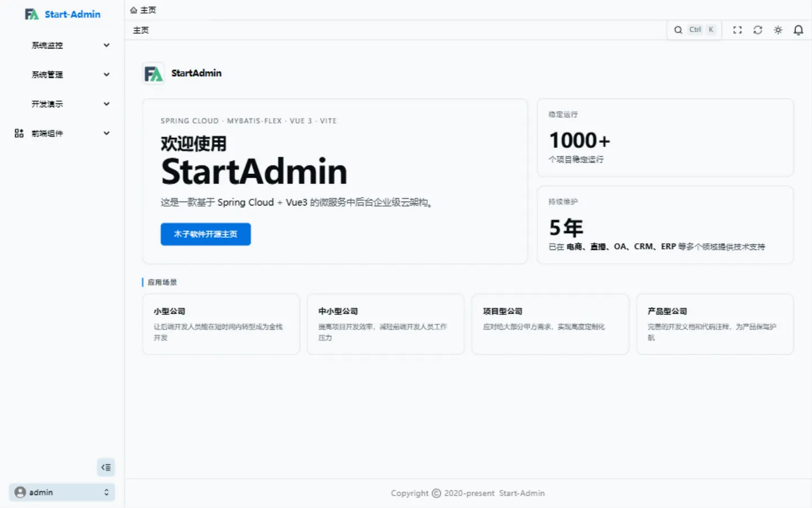The width and height of the screenshot is (812, 508).
Task: Click the SPRING CLOUD · MYBATIS-FLEX subtitle text
Action: pyautogui.click(x=249, y=121)
